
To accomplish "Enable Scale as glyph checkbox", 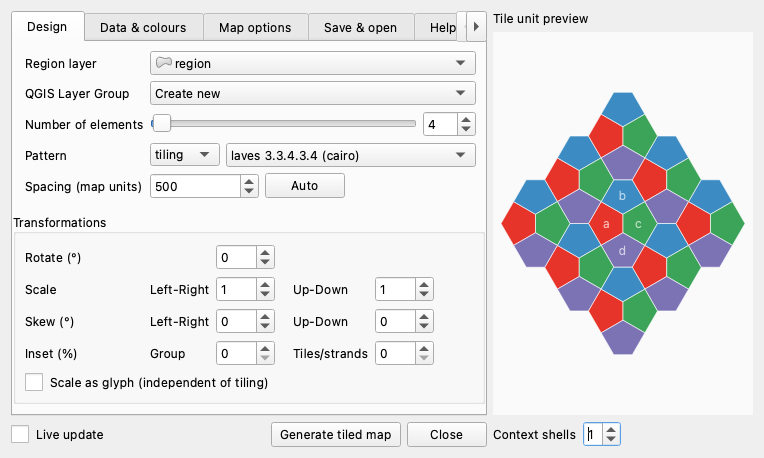I will (x=34, y=382).
